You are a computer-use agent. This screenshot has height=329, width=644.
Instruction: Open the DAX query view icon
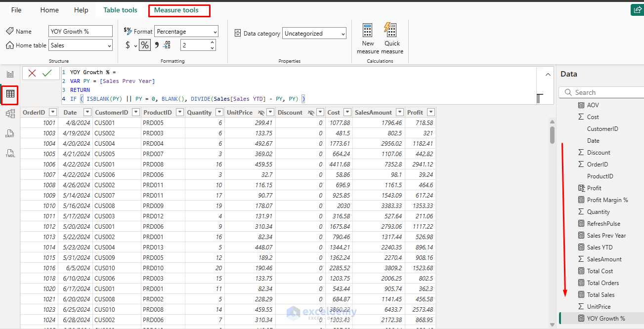tap(10, 133)
